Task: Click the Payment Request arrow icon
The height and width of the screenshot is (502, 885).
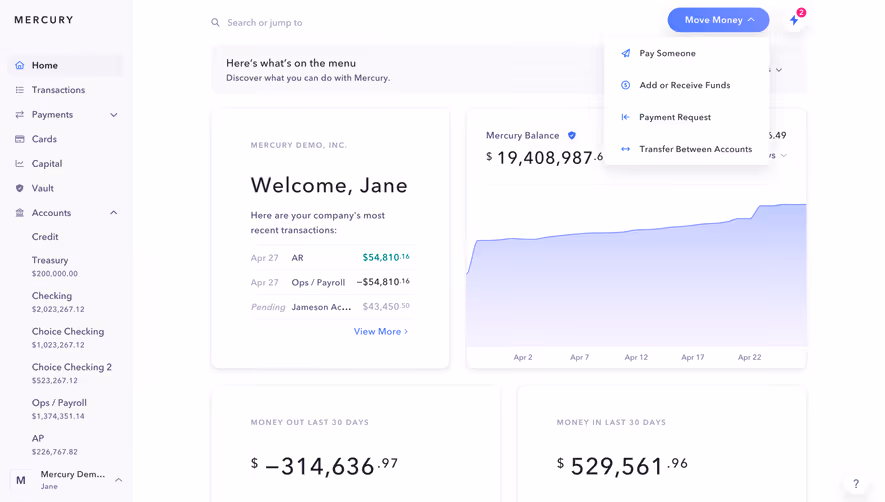Action: (625, 117)
